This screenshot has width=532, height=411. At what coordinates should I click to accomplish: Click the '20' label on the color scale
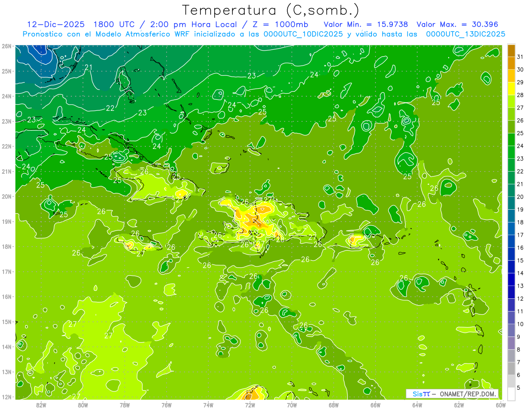pyautogui.click(x=520, y=197)
